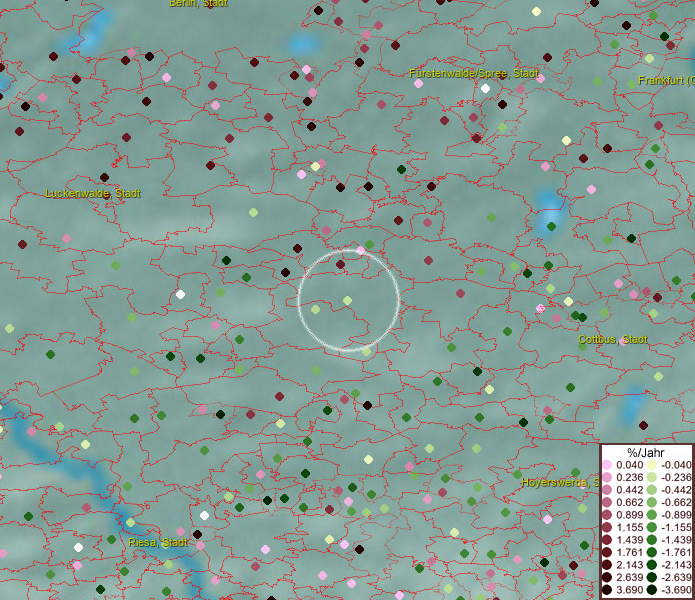The image size is (695, 600).
Task: Click the -0.040 pale yellow legend swatch
Action: (652, 465)
